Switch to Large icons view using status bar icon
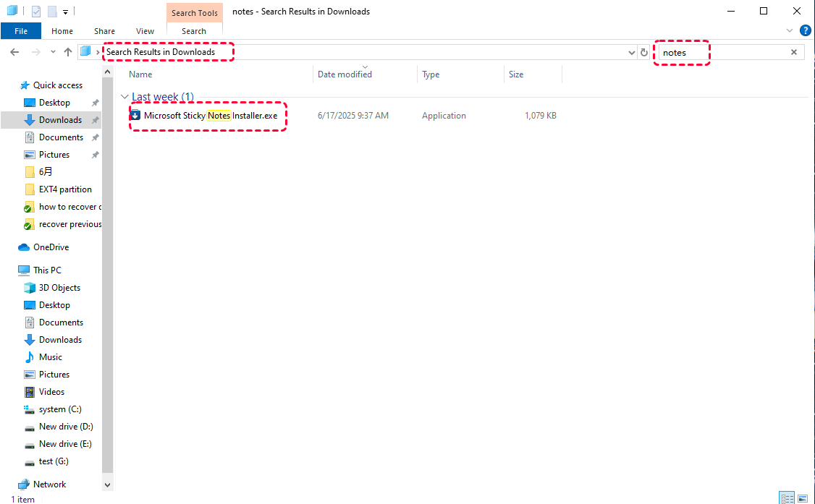 click(x=803, y=498)
